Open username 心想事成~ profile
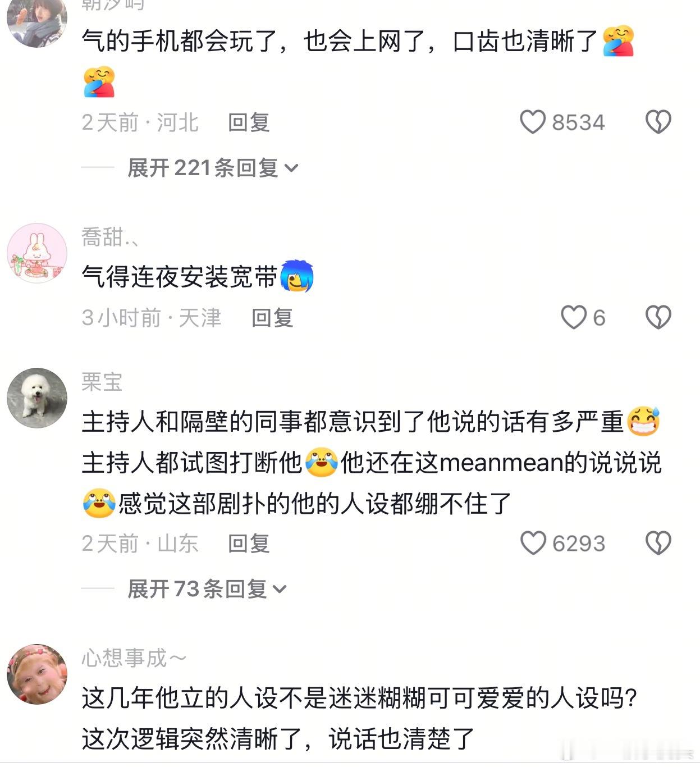700x767 pixels. click(134, 658)
